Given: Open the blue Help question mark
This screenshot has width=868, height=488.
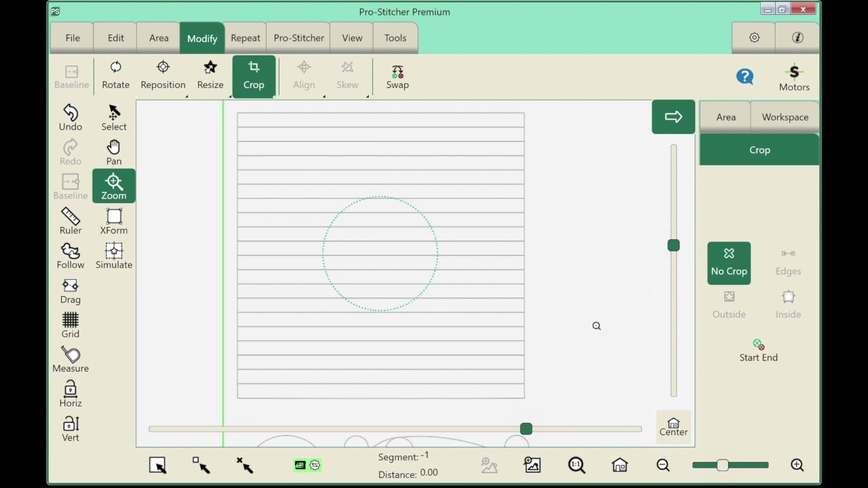Looking at the screenshot, I should pos(745,77).
